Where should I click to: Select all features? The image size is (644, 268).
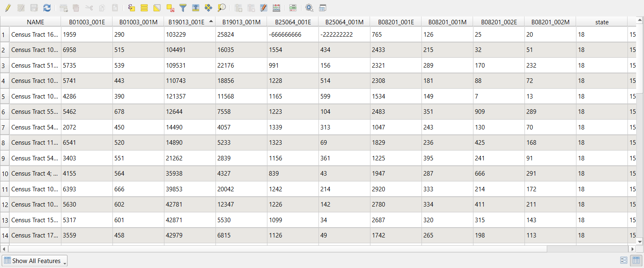coord(144,8)
